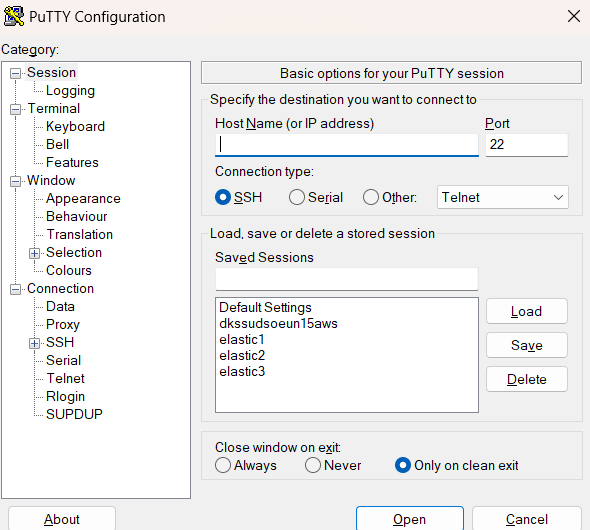The width and height of the screenshot is (590, 530).
Task: Expand the SSH tree node
Action: point(34,343)
